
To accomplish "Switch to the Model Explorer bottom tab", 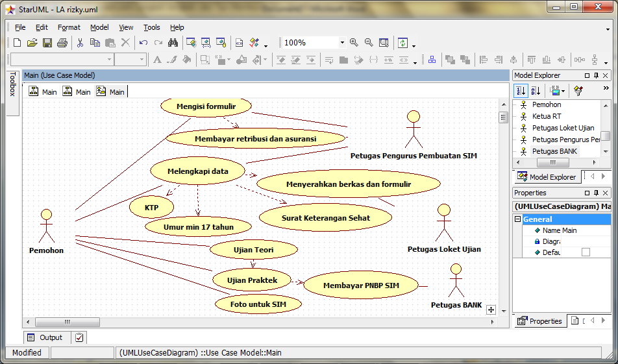I will pos(547,177).
